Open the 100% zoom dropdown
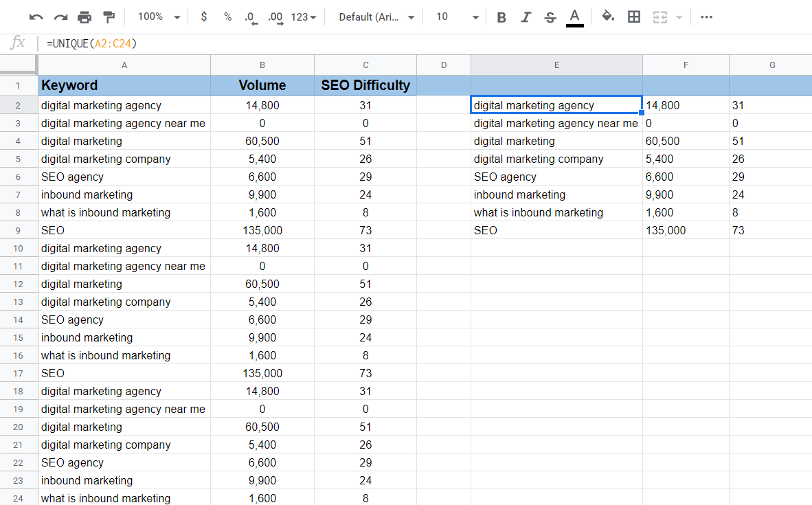 pos(159,17)
